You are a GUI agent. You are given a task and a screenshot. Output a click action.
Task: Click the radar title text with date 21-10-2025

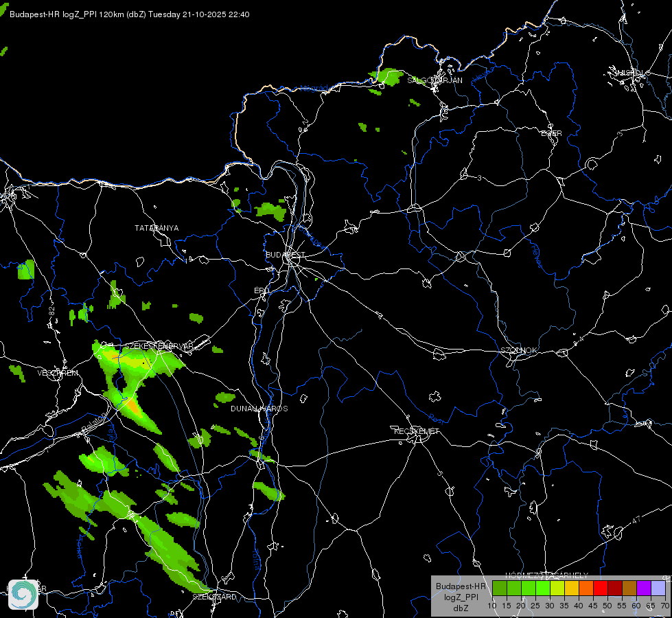130,14
